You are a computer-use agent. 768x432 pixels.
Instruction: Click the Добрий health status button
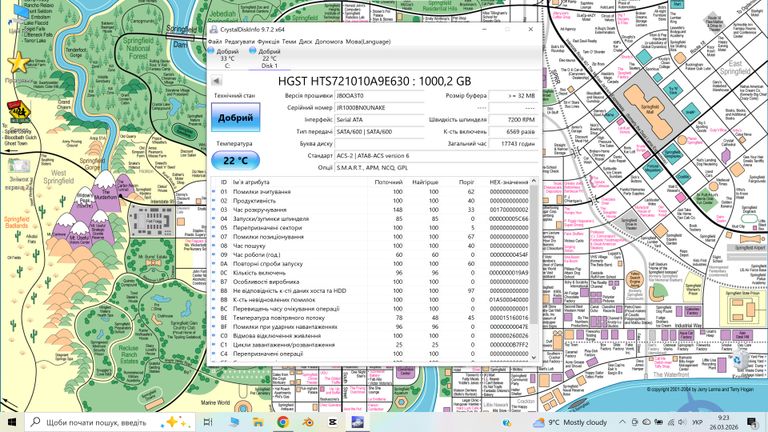tap(235, 117)
